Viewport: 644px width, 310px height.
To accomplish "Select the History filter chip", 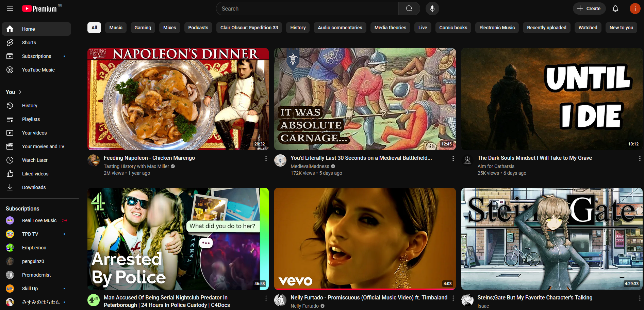I will (x=298, y=28).
